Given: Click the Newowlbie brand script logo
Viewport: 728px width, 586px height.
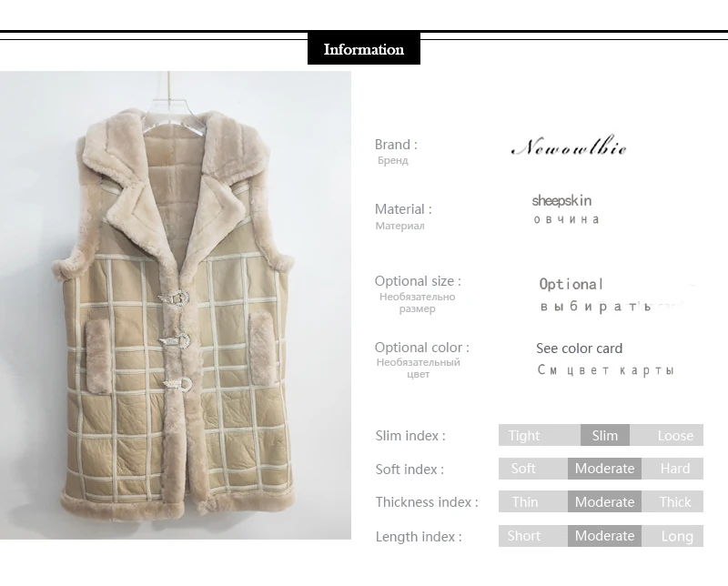Looking at the screenshot, I should tap(570, 146).
